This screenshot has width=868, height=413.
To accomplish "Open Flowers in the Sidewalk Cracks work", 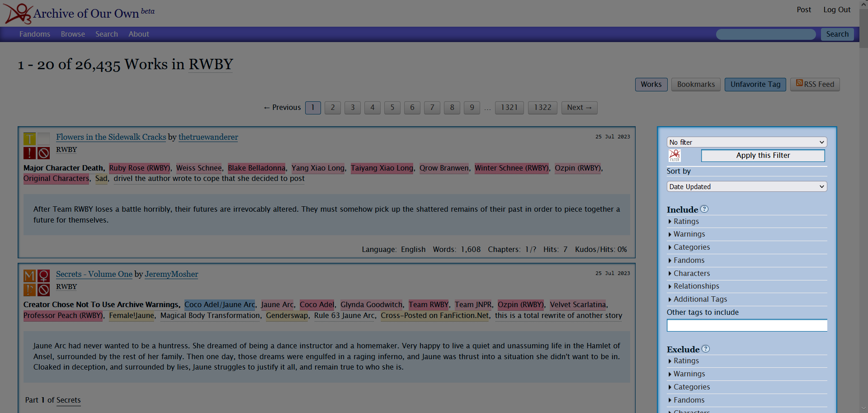I will click(x=111, y=137).
